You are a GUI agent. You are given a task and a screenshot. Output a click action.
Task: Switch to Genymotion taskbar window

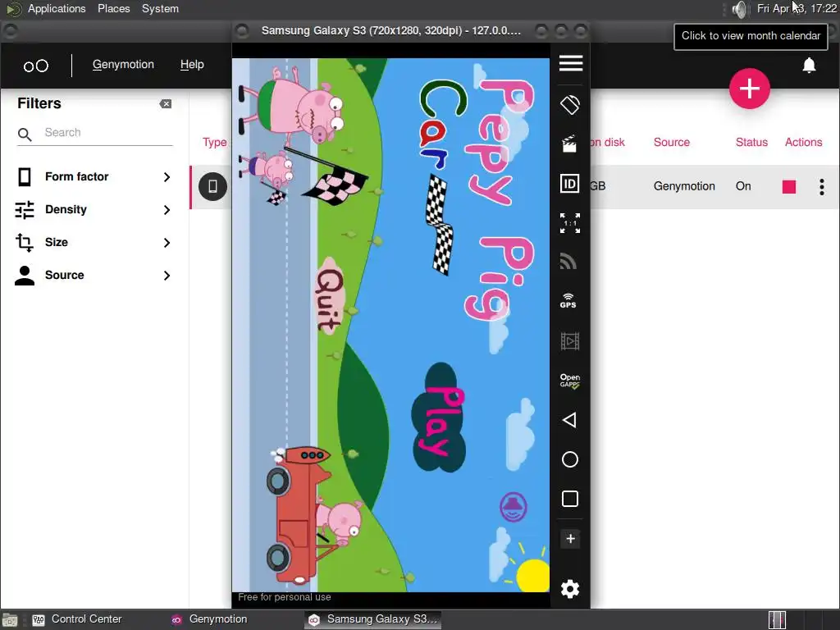tap(209, 619)
